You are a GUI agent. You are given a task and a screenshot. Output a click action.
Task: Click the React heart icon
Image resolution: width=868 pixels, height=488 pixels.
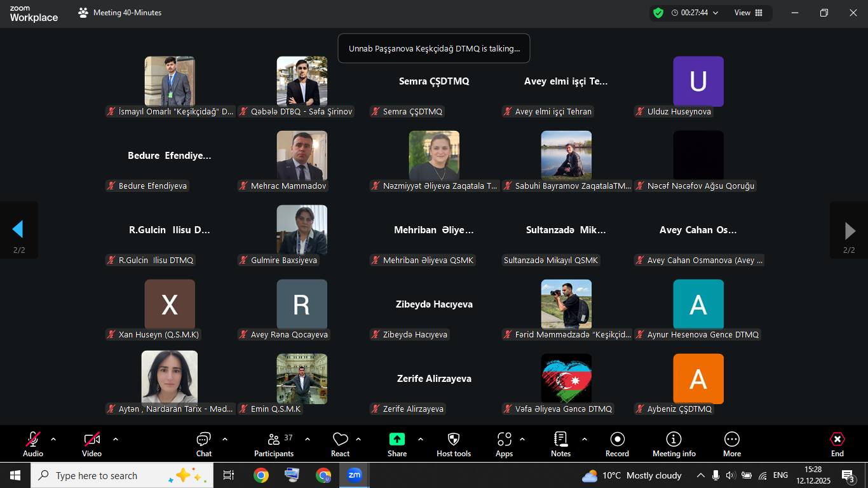[x=340, y=444]
